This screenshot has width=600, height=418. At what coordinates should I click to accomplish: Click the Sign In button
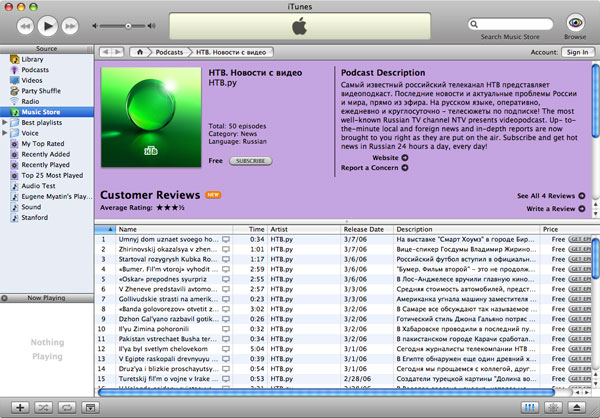tap(576, 51)
